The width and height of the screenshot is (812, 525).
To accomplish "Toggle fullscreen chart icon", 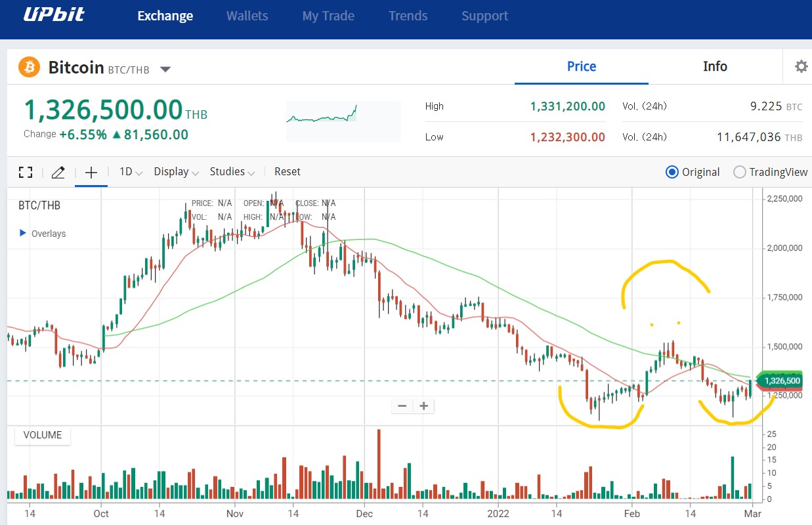I will (26, 172).
